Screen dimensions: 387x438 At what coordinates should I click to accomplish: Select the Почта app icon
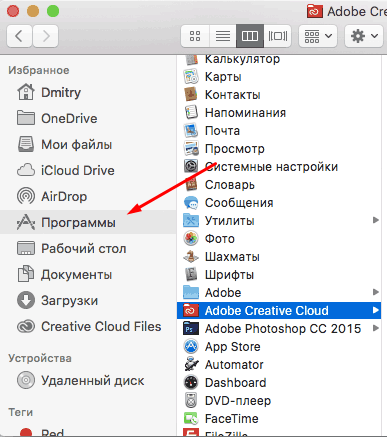tap(191, 131)
